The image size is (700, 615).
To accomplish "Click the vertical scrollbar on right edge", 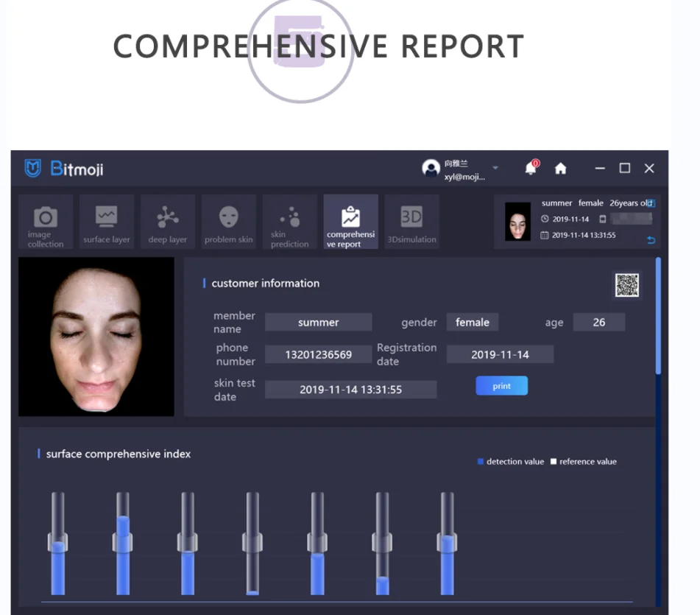I will tap(658, 317).
